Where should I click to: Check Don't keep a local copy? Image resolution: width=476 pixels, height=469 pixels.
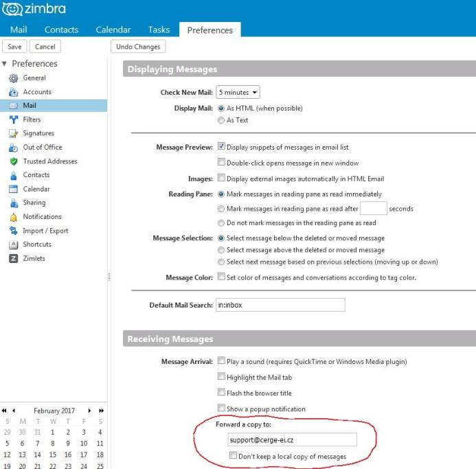[x=234, y=455]
